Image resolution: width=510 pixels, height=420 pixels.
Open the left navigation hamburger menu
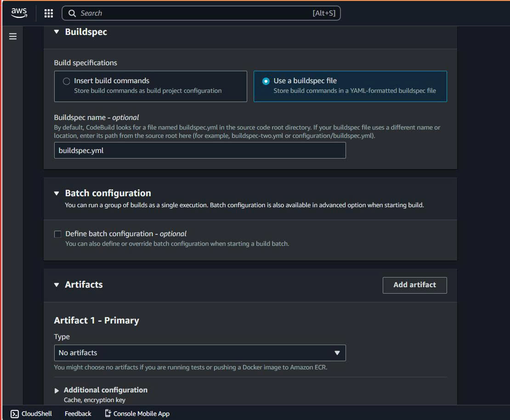tap(12, 36)
